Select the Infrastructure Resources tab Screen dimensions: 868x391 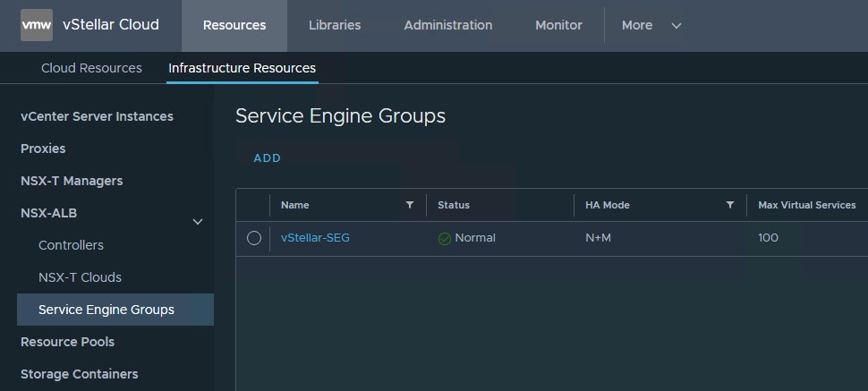tap(242, 68)
